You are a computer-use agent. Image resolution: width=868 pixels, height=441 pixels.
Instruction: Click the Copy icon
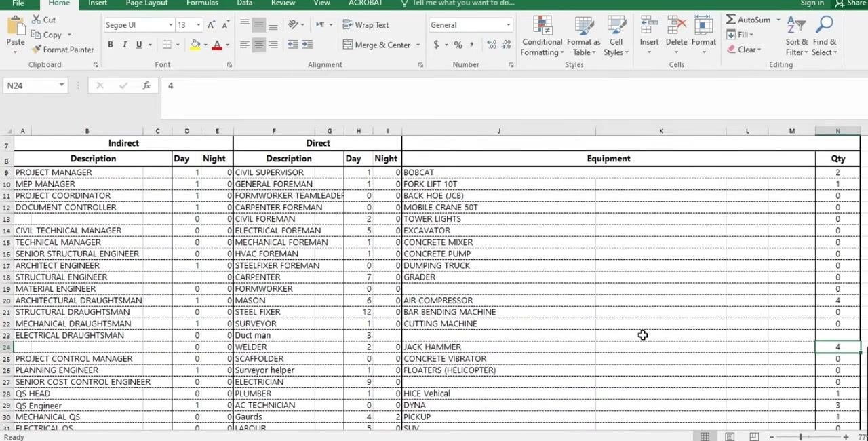point(37,35)
